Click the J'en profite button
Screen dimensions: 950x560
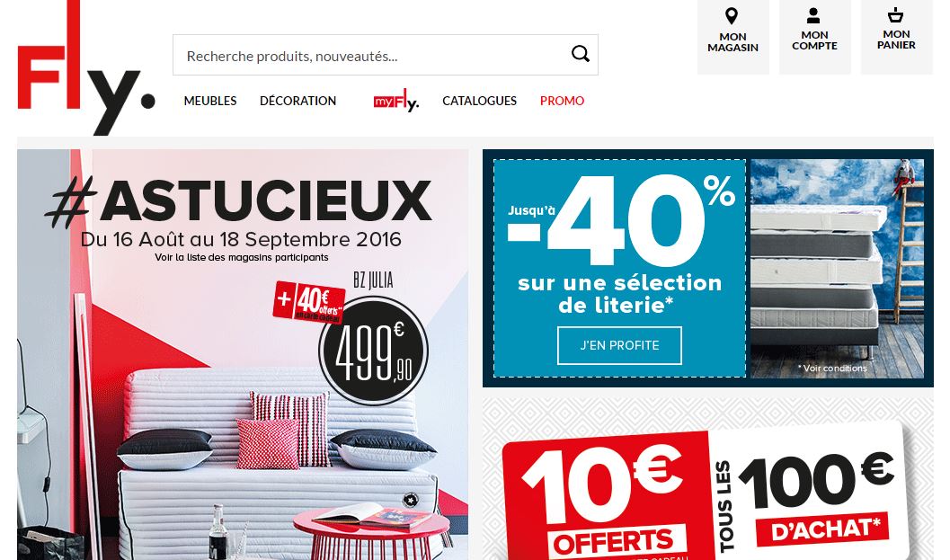(x=619, y=345)
